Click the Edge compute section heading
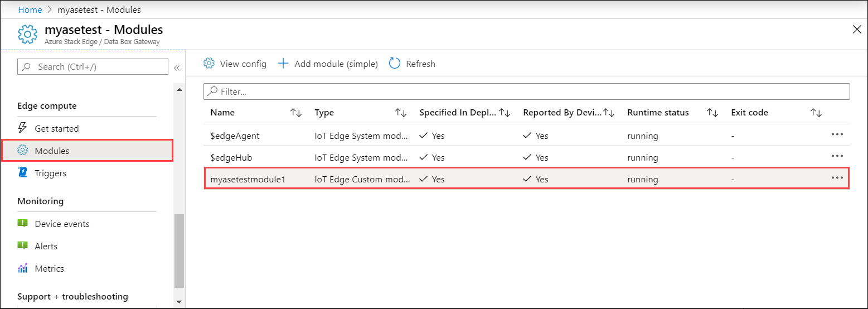 [x=47, y=106]
